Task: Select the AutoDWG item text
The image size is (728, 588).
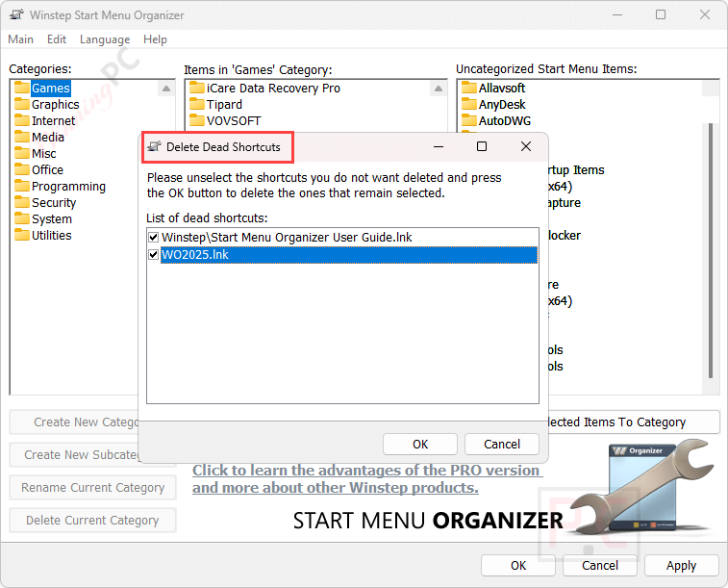Action: [505, 120]
